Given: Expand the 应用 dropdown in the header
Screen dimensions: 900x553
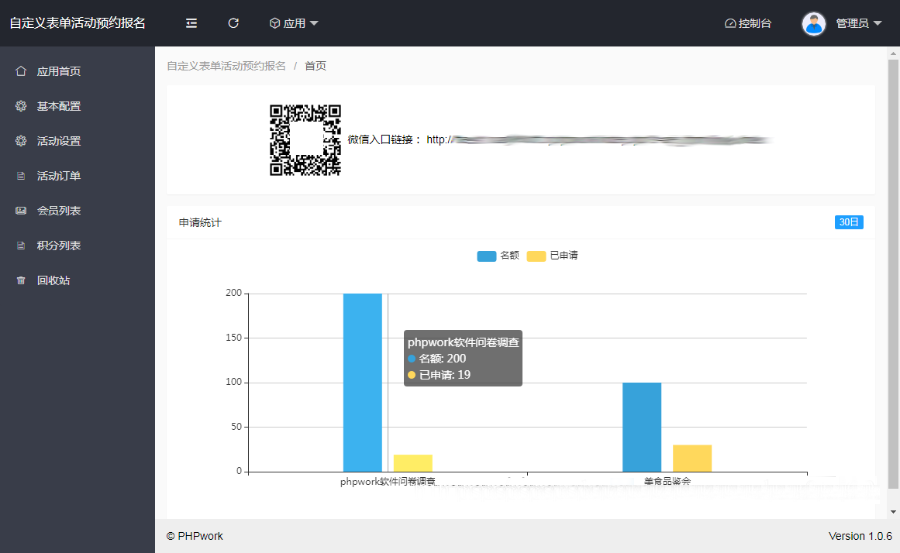Looking at the screenshot, I should [294, 23].
